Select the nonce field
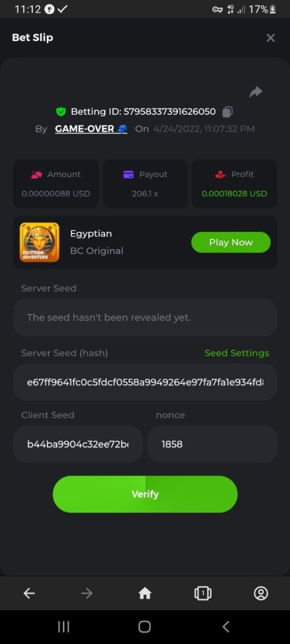 point(213,444)
